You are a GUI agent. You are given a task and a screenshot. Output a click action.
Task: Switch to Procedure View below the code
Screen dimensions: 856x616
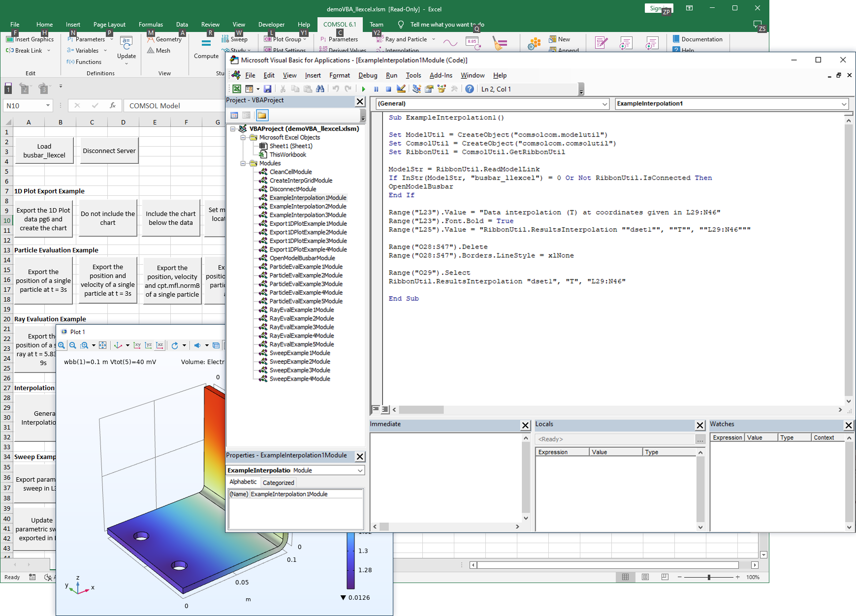(x=376, y=409)
